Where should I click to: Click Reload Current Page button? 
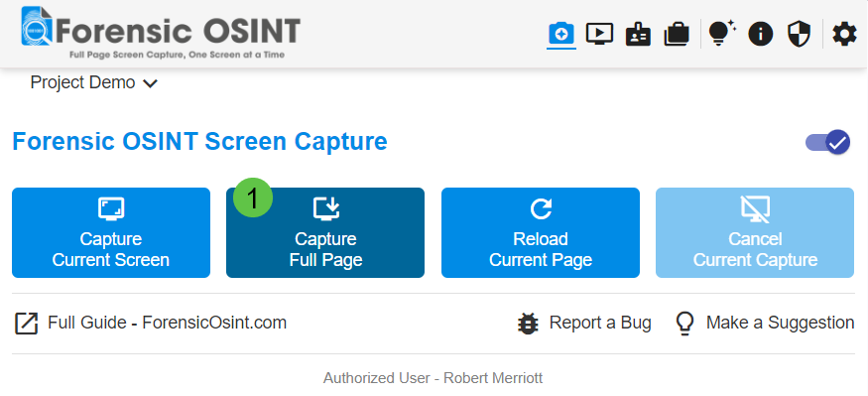541,232
